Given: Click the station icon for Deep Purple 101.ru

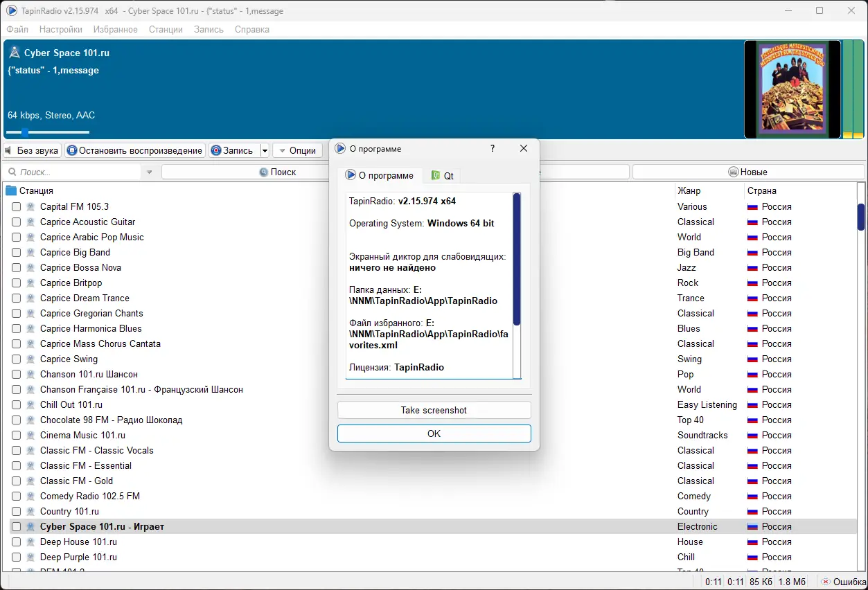Looking at the screenshot, I should tap(30, 557).
